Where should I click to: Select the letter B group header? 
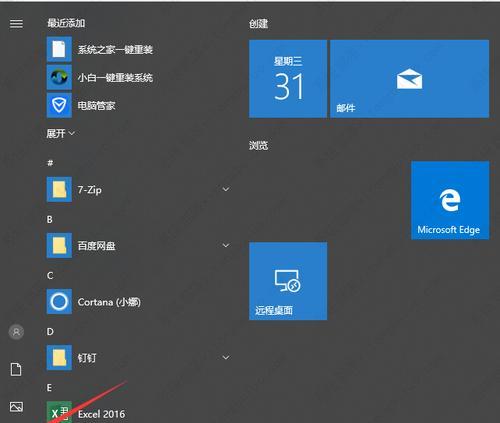click(50, 219)
